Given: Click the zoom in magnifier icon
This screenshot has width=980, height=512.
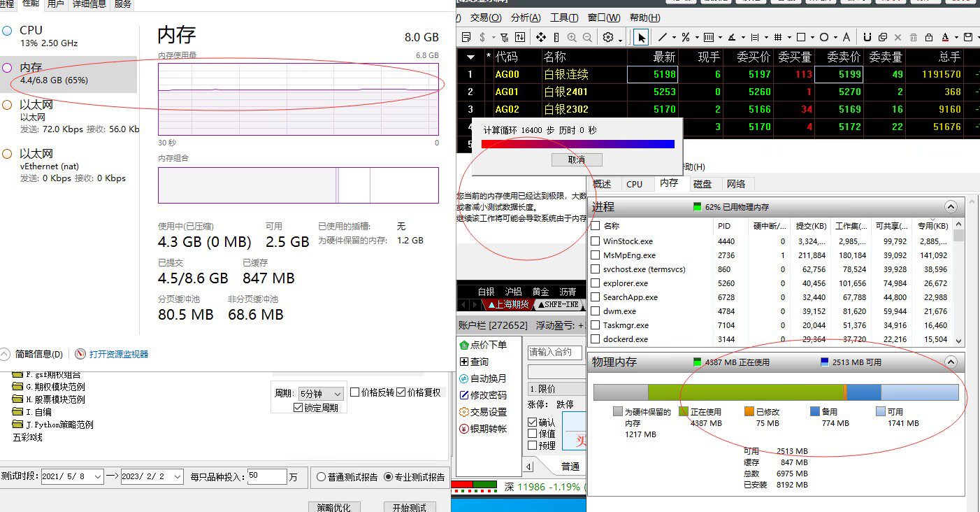Looking at the screenshot, I should 572,37.
